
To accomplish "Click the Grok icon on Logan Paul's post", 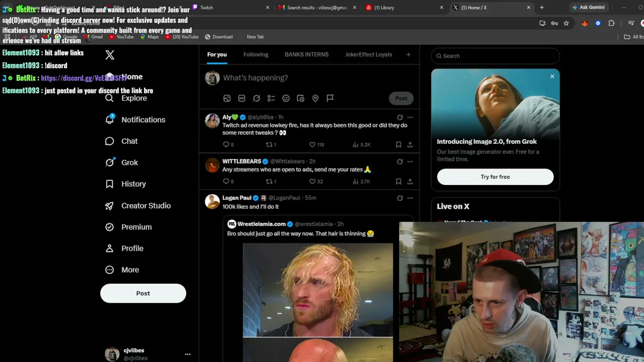I will tap(399, 198).
